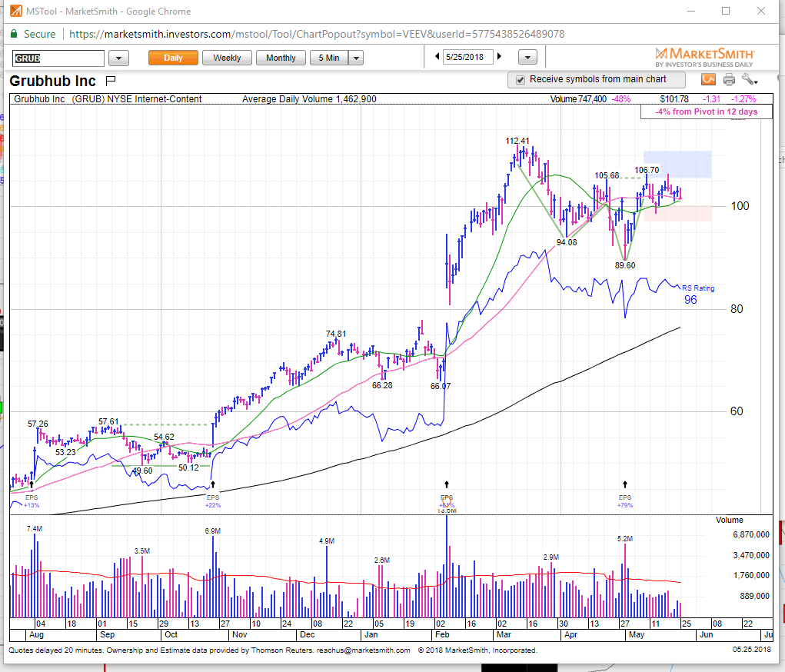
Task: Switch to the Daily chart
Action: point(173,58)
